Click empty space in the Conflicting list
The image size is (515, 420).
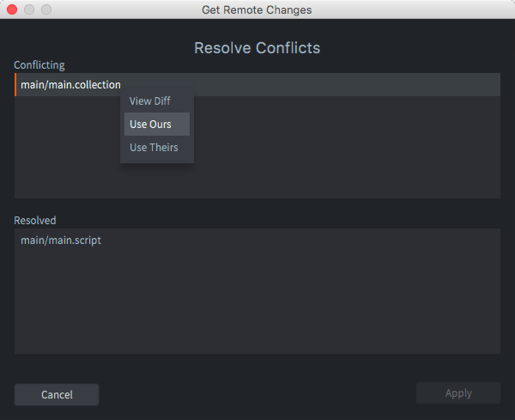(x=343, y=155)
